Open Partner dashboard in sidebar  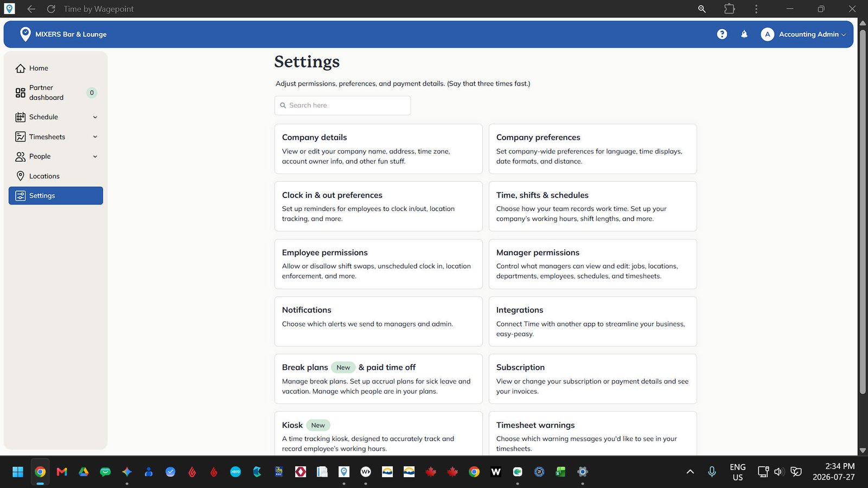pyautogui.click(x=56, y=93)
